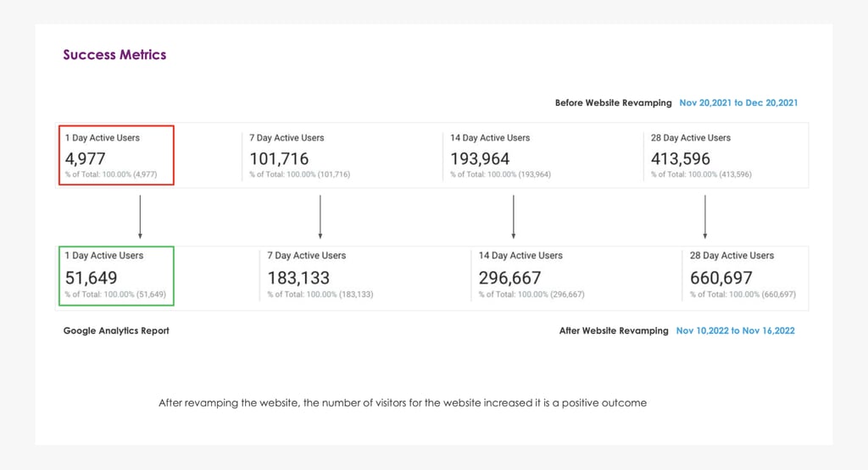Select the 660,697 twenty-eight-day users value
868x470 pixels.
coord(721,278)
